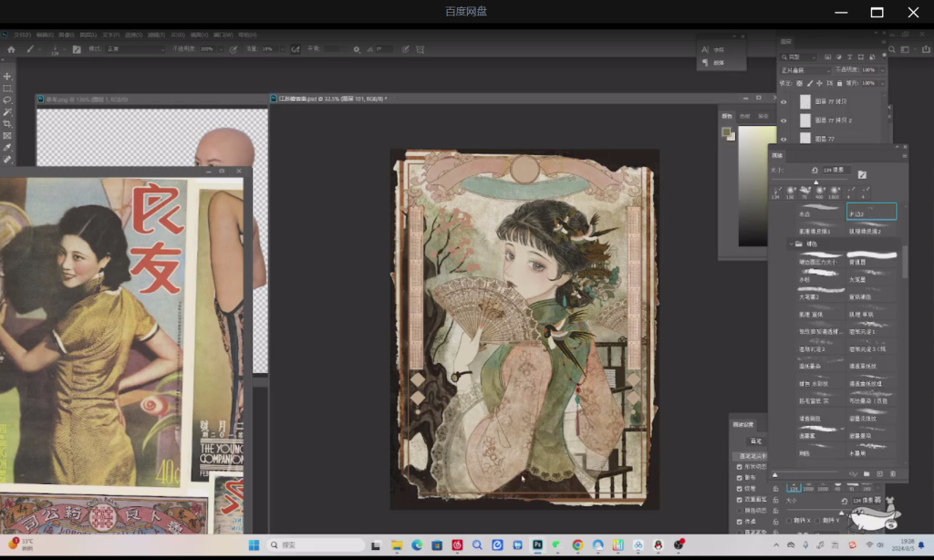
Task: Click the Home icon in options bar
Action: tap(11, 49)
